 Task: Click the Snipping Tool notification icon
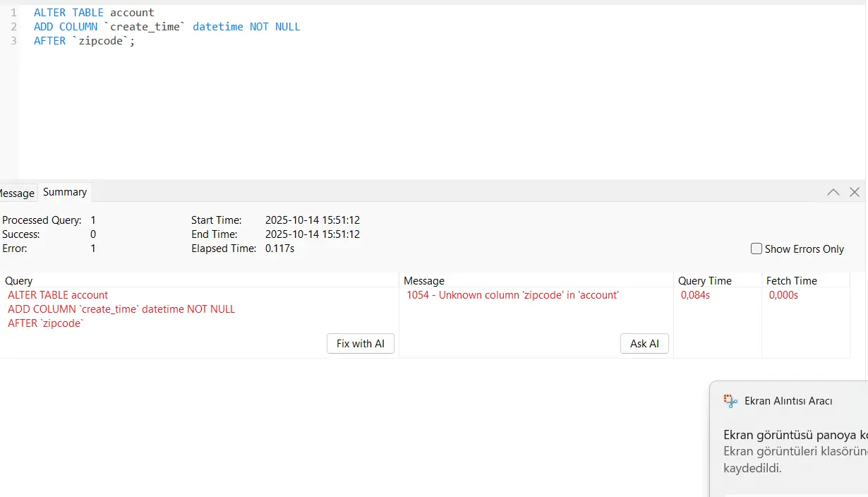point(730,401)
